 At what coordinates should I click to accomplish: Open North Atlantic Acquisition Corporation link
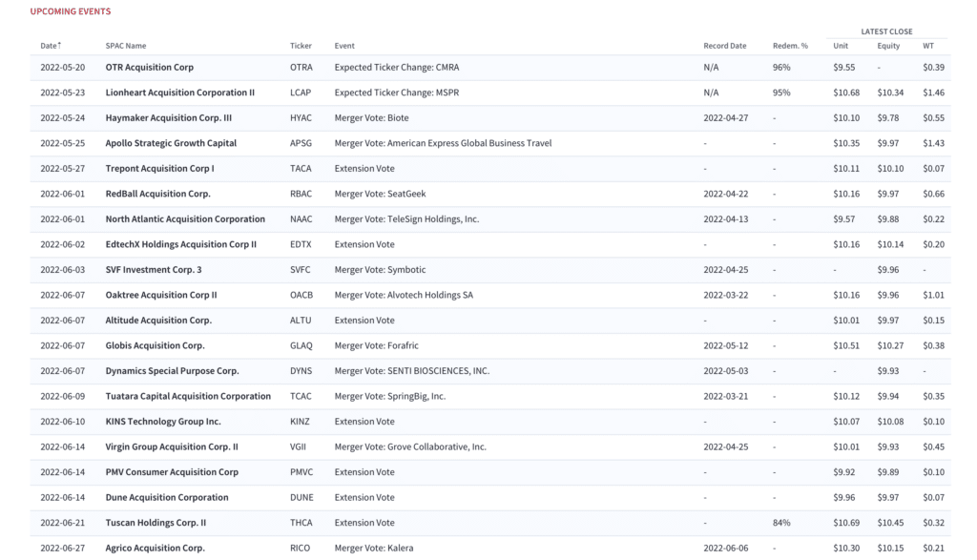tap(185, 219)
